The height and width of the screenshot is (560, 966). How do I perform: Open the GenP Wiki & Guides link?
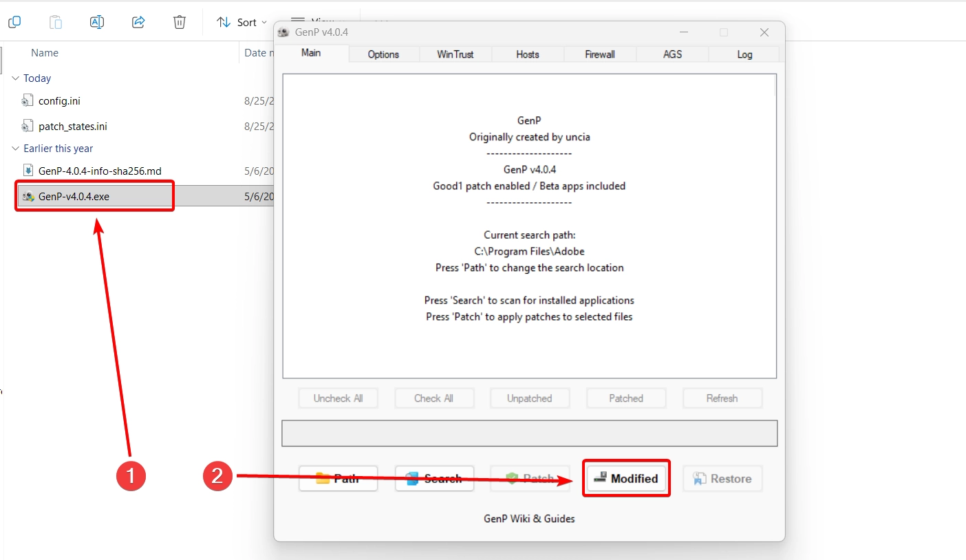point(529,519)
